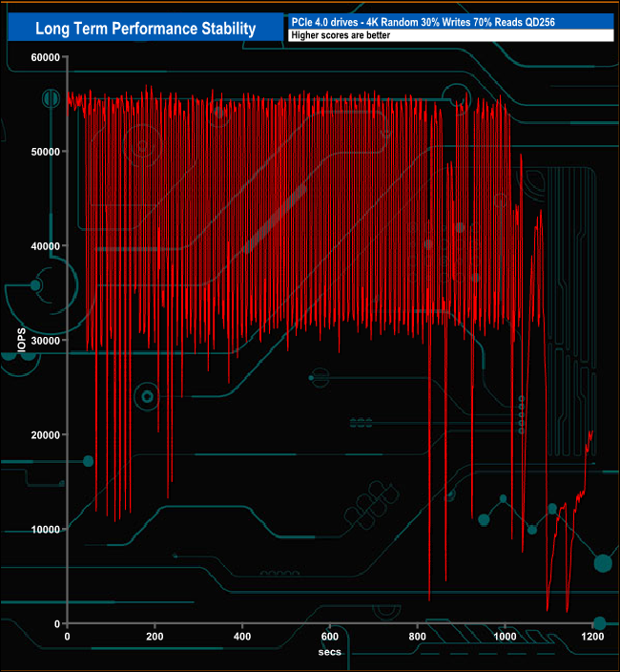Click the 0 y-axis label
This screenshot has width=620, height=672.
coord(57,624)
